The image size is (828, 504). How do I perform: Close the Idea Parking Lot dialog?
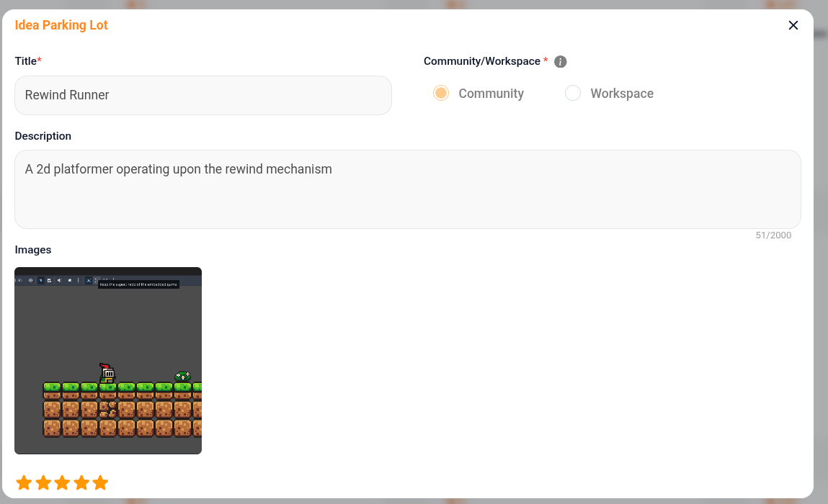pyautogui.click(x=793, y=25)
